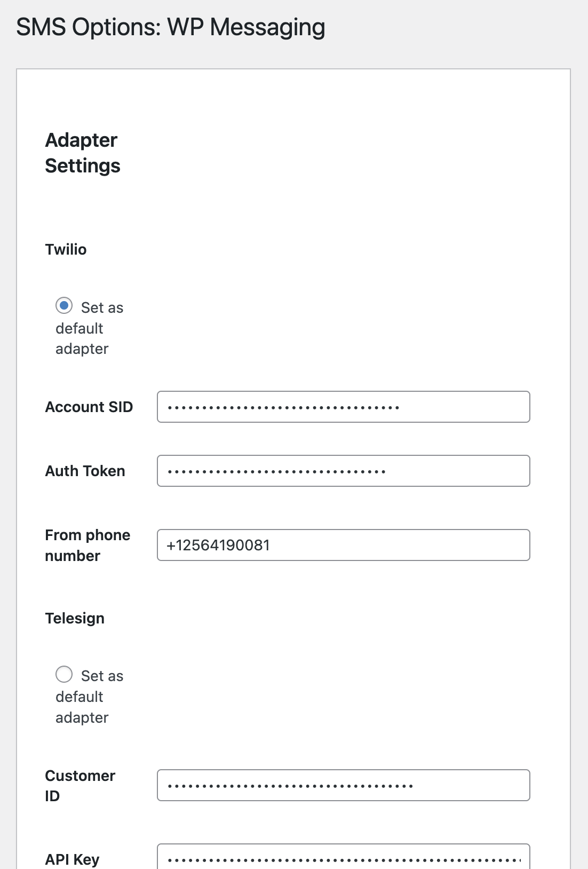Viewport: 588px width, 869px height.
Task: Click Twilio's 'default adapter' label text
Action: (x=82, y=338)
